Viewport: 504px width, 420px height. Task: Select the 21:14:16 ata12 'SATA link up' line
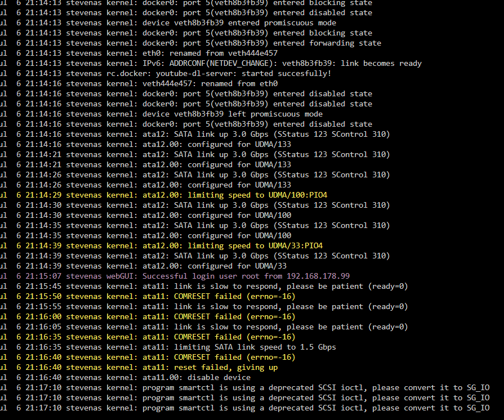point(195,135)
